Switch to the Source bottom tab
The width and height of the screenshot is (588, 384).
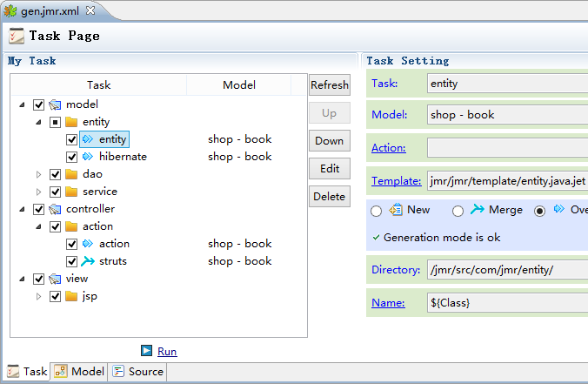click(138, 372)
